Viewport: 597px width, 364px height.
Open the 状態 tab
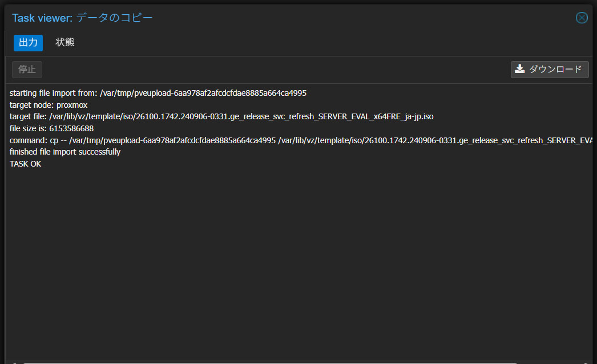click(65, 42)
